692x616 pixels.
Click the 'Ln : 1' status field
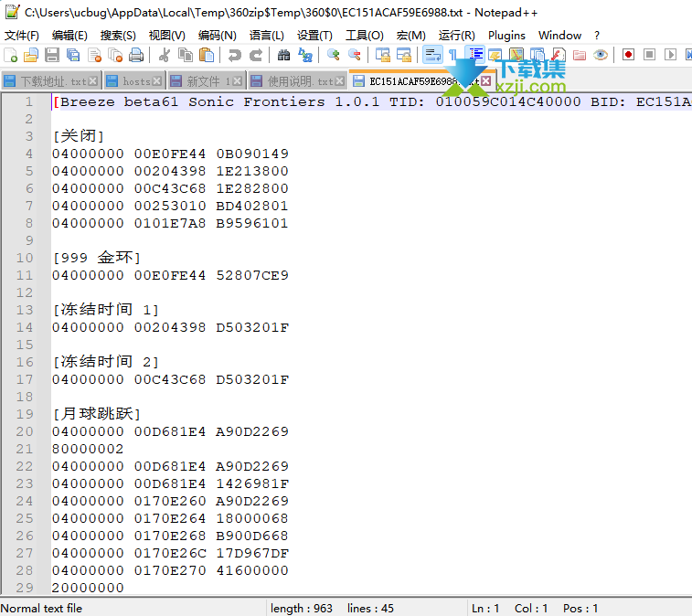[485, 608]
